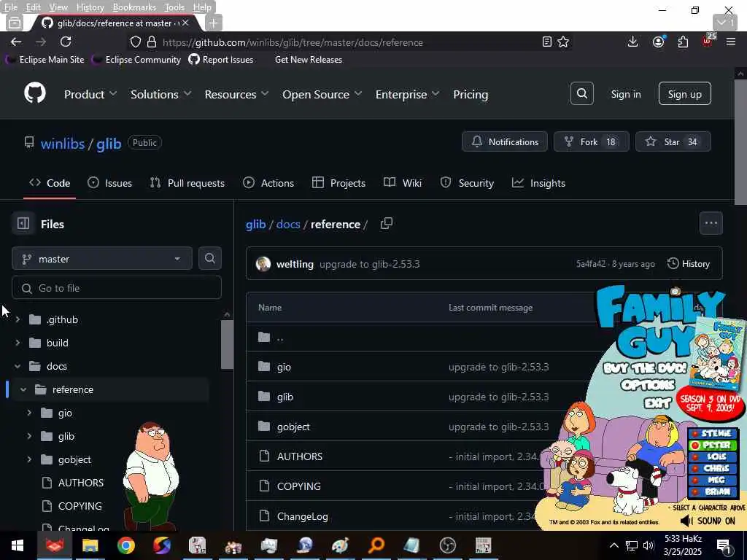Expand the gobject folder in tree
The height and width of the screenshot is (560, 747).
coord(29,459)
